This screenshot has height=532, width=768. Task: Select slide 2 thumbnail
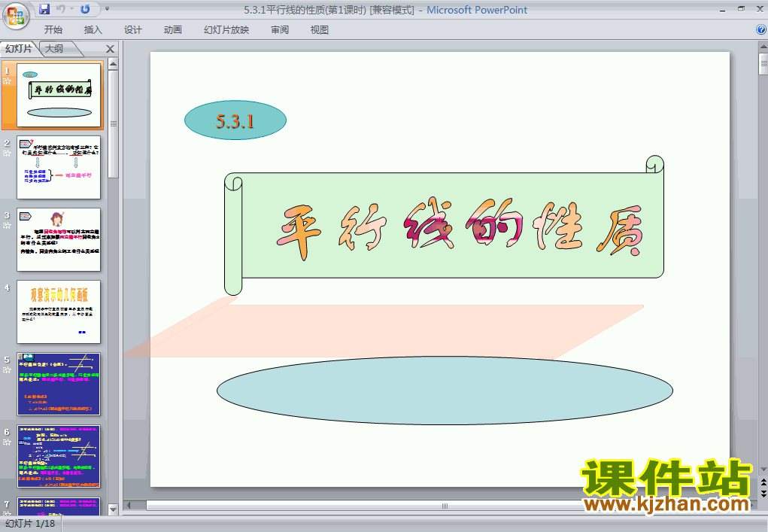tap(59, 168)
